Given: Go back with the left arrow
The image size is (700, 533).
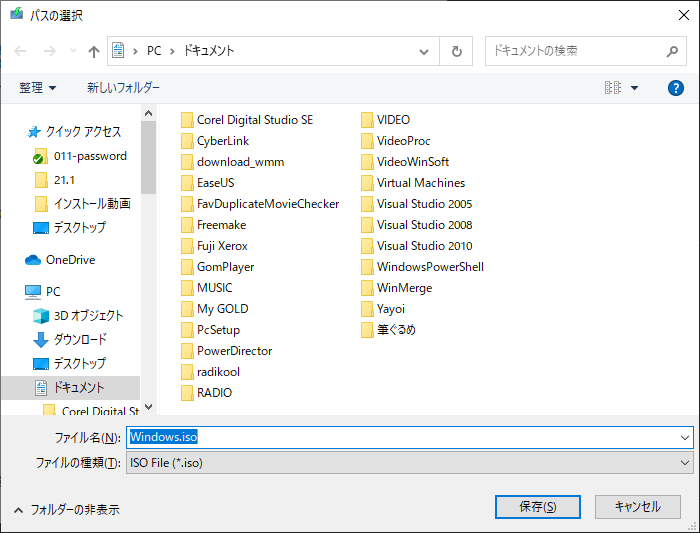Looking at the screenshot, I should click(x=21, y=51).
